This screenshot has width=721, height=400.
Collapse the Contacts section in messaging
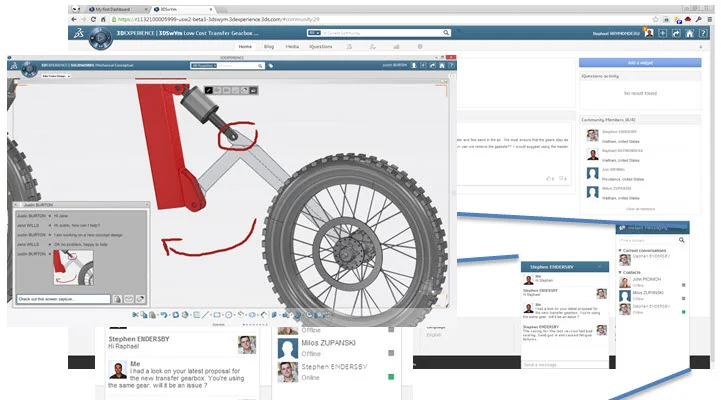click(620, 271)
